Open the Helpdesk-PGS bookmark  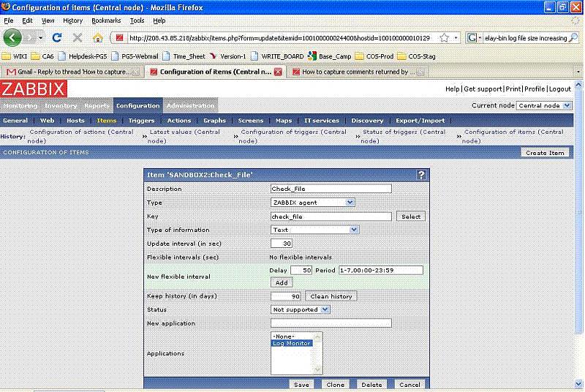point(83,56)
